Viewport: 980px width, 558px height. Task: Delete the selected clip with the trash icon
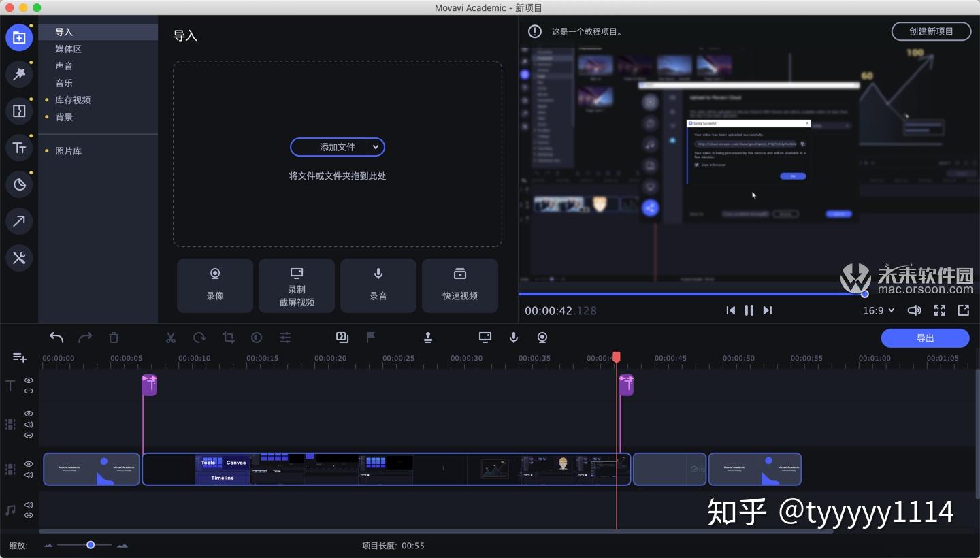coord(114,338)
